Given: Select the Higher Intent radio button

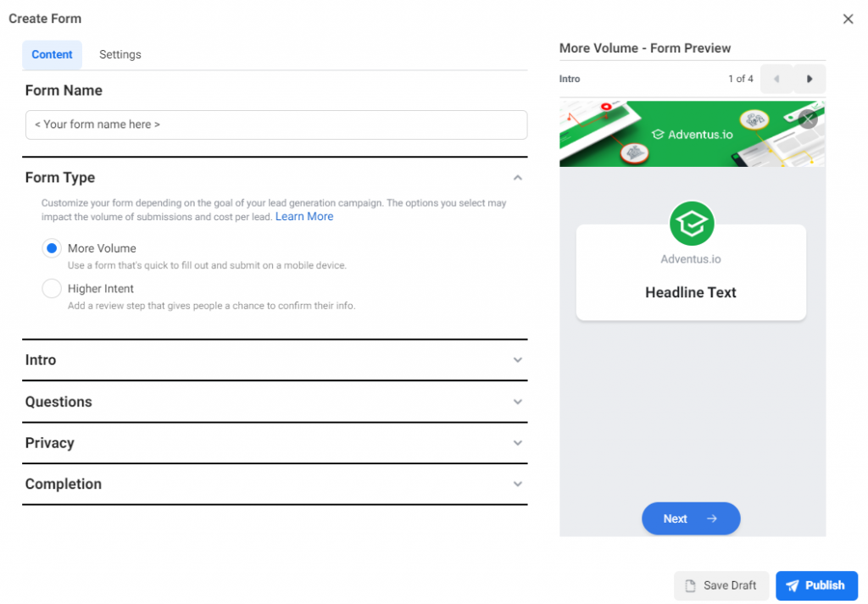Looking at the screenshot, I should pyautogui.click(x=52, y=288).
